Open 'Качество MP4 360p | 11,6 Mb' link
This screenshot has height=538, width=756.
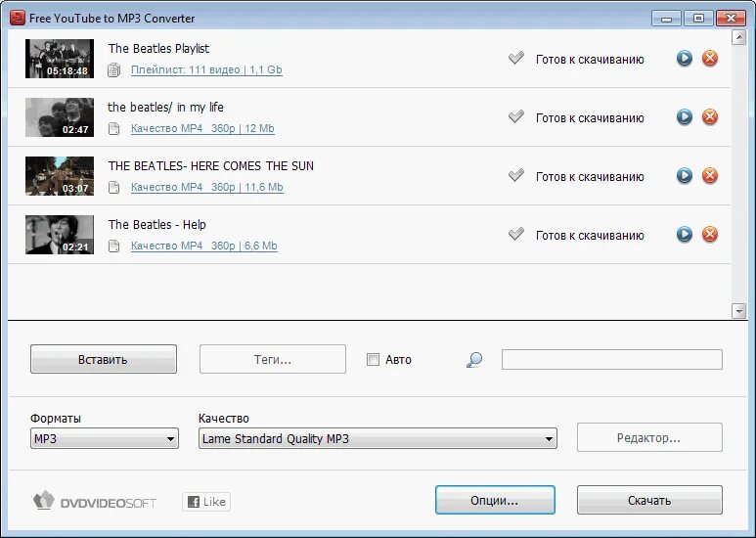coord(206,187)
